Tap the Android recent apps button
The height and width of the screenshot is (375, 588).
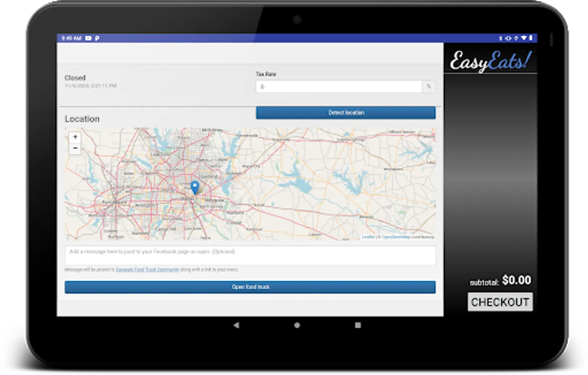[358, 325]
